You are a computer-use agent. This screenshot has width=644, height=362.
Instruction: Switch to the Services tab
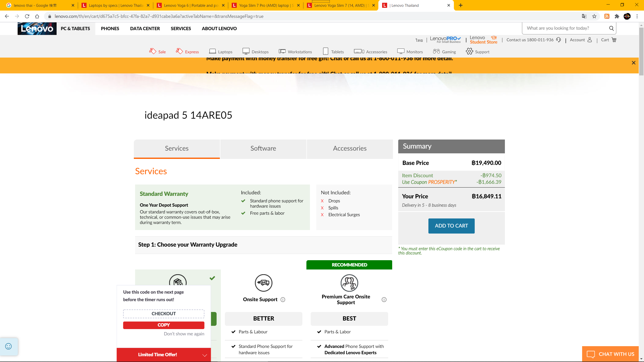[x=177, y=149]
